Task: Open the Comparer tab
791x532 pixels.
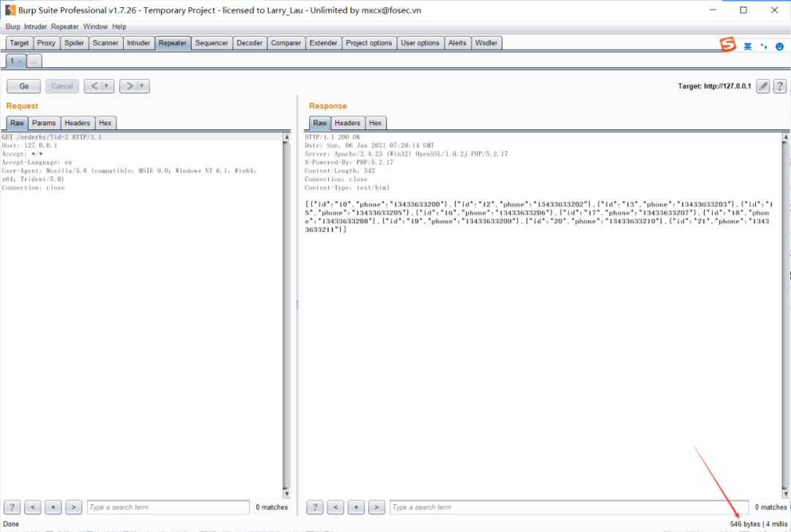Action: tap(286, 43)
